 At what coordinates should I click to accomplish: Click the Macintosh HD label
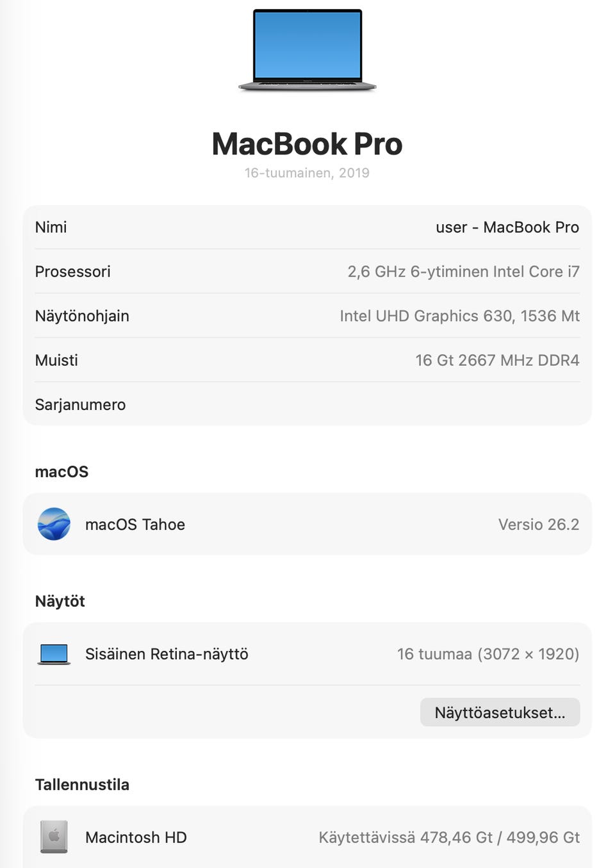tap(136, 837)
